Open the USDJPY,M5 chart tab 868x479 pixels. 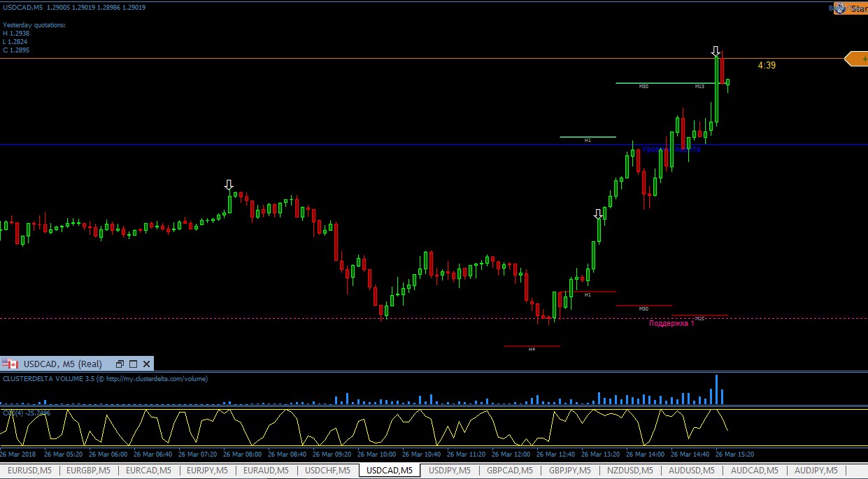[450, 471]
